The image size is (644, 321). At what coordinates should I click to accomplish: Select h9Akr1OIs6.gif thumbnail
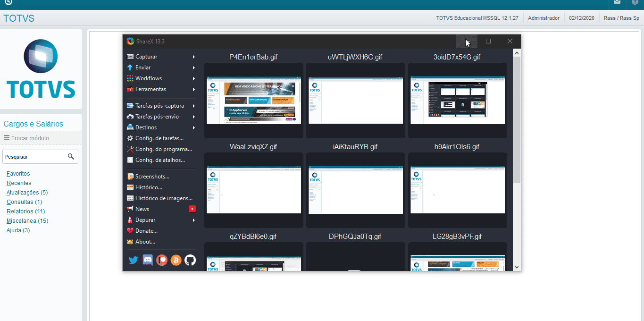pyautogui.click(x=458, y=190)
